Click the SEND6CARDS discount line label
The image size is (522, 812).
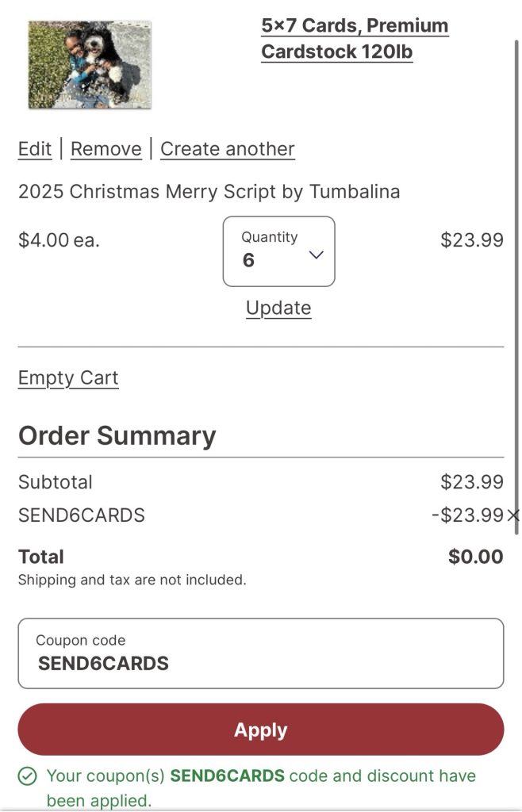[82, 515]
